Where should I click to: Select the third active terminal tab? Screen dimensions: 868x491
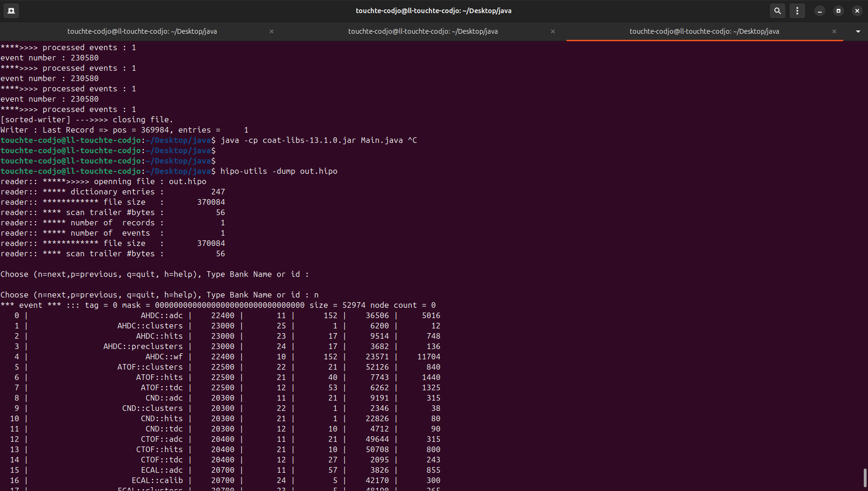coord(704,31)
